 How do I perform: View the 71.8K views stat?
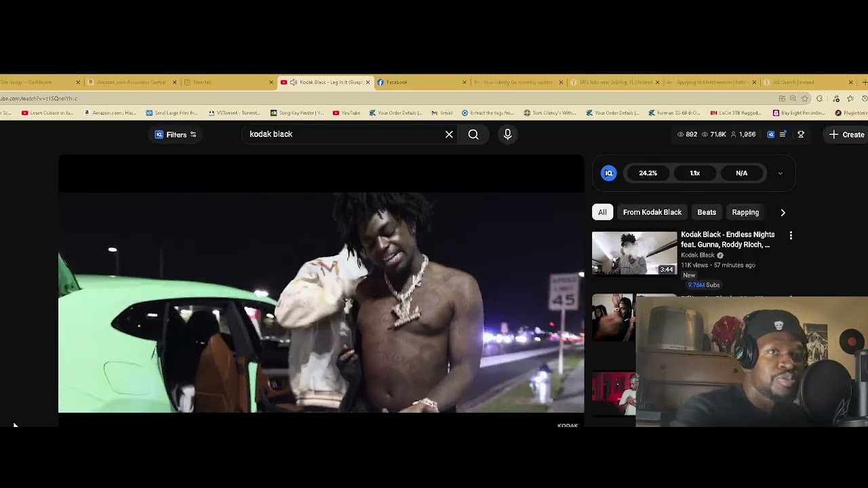point(713,134)
